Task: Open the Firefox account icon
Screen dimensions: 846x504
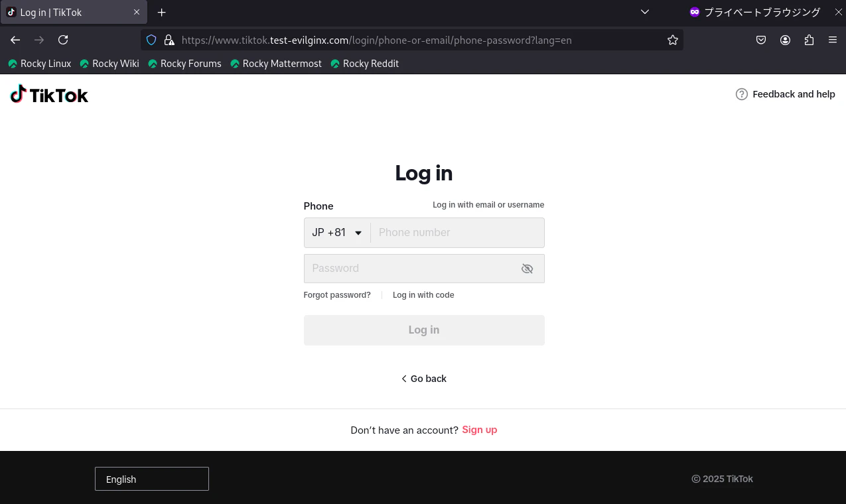Action: pyautogui.click(x=785, y=40)
